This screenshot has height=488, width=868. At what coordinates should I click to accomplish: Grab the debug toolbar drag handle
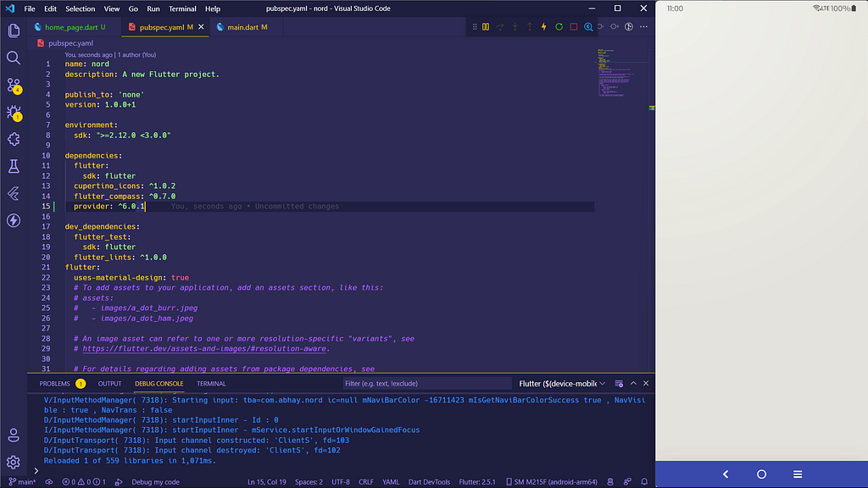(475, 26)
